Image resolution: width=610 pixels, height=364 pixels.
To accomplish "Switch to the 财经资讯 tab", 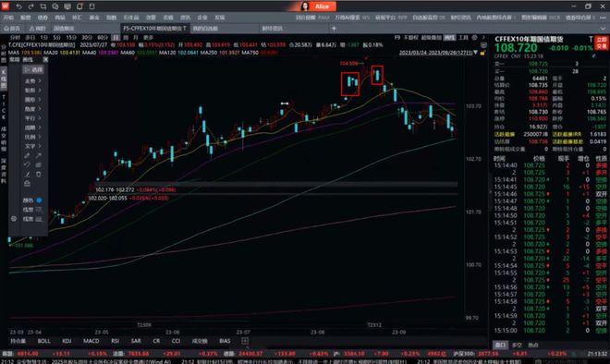I will pos(273,29).
